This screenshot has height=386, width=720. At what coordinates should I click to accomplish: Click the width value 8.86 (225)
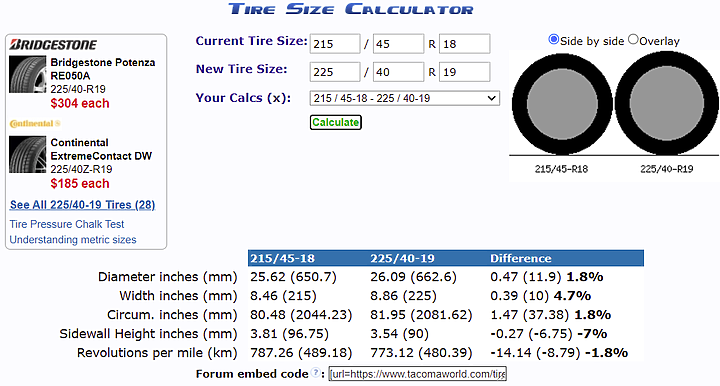403,296
